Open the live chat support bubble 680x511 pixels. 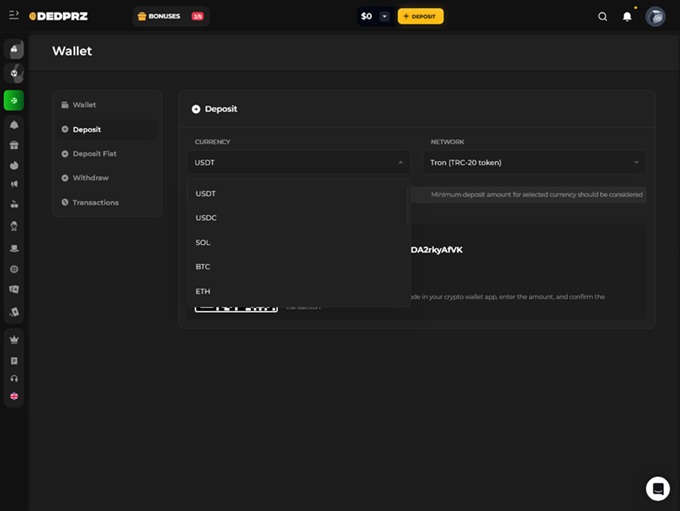657,488
